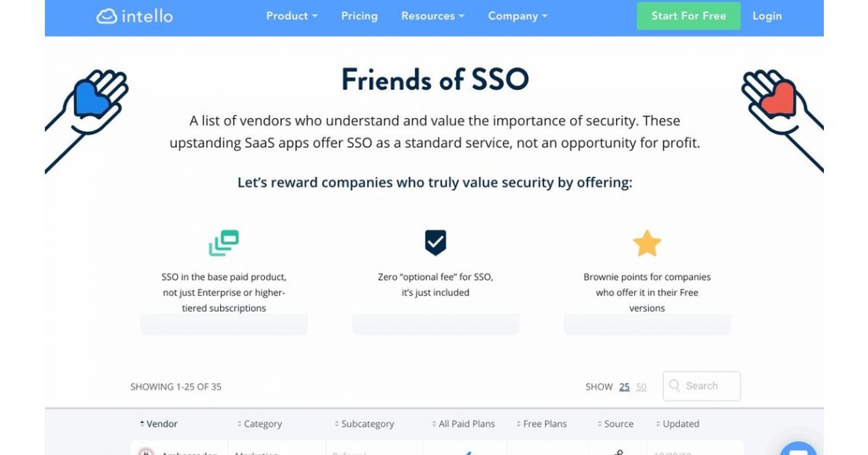Sort table by Vendor column
The height and width of the screenshot is (455, 868).
(161, 424)
